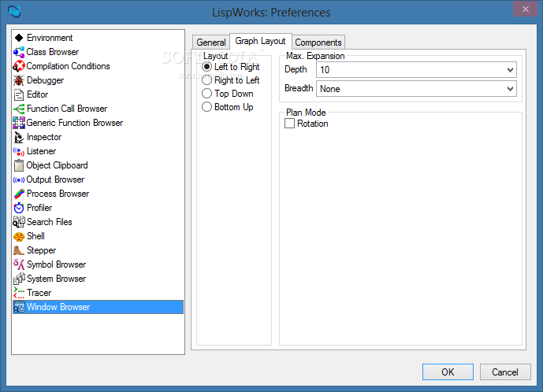Viewport: 543px width, 392px height.
Task: Select Right to Left layout
Action: 206,80
